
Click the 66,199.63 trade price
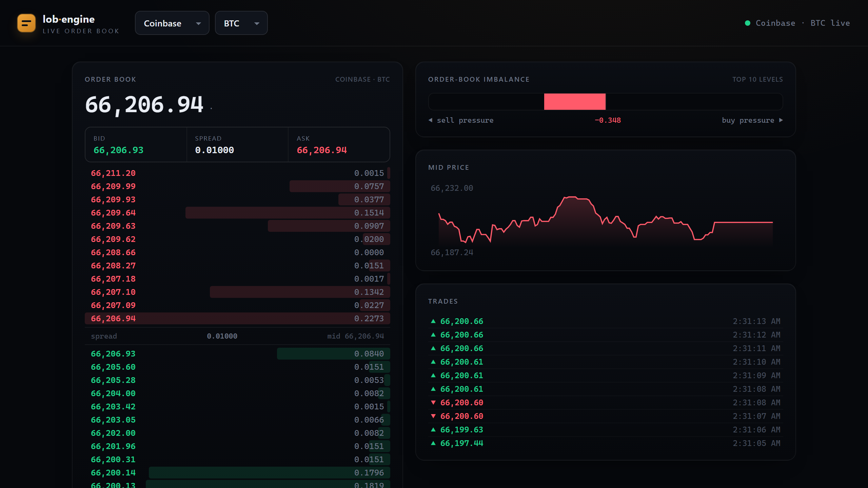click(461, 430)
